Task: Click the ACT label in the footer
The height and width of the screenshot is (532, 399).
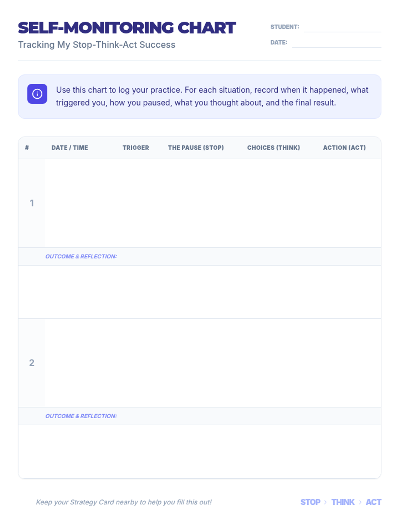Action: (x=373, y=502)
